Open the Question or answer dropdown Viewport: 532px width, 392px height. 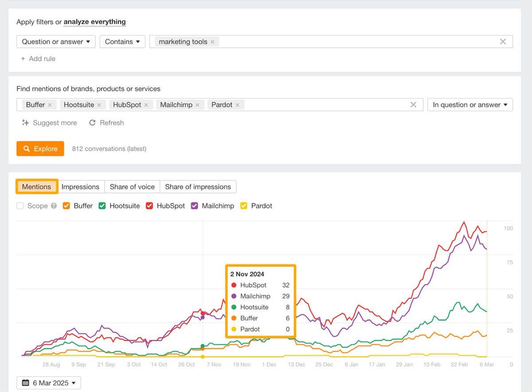56,42
